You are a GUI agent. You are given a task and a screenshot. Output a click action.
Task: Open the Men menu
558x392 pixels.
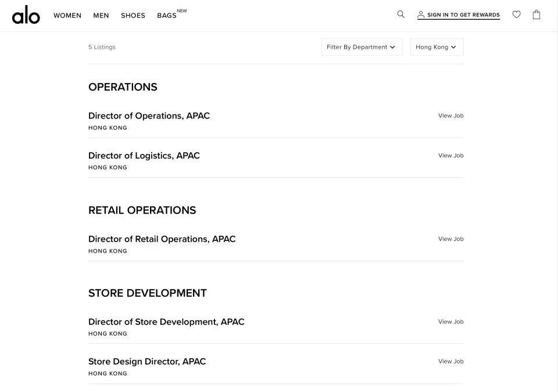coord(101,16)
